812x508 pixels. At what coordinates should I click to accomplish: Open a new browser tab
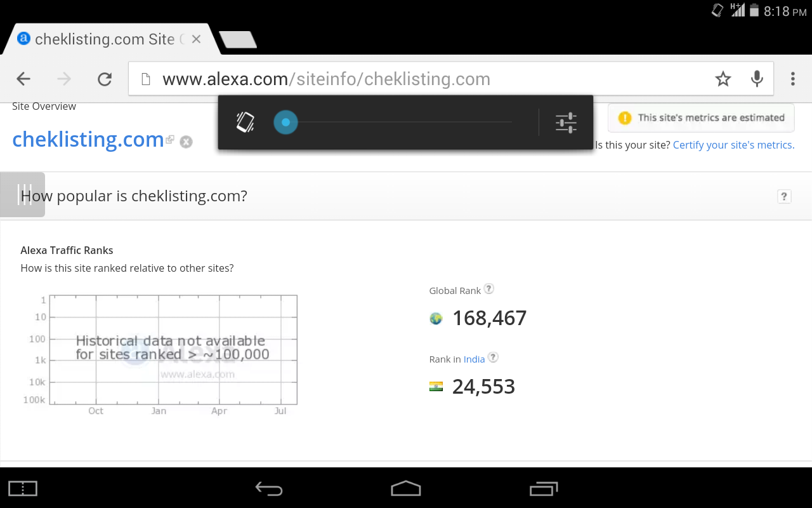pyautogui.click(x=238, y=40)
